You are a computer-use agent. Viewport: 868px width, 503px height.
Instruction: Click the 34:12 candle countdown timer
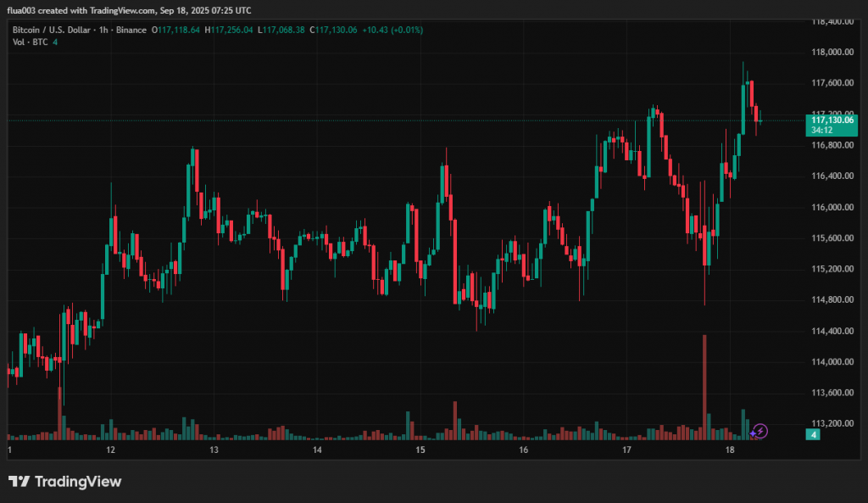(x=822, y=130)
